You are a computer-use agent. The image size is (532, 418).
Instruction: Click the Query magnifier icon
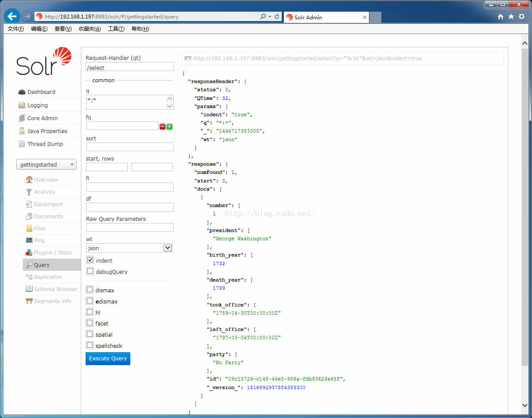point(29,265)
